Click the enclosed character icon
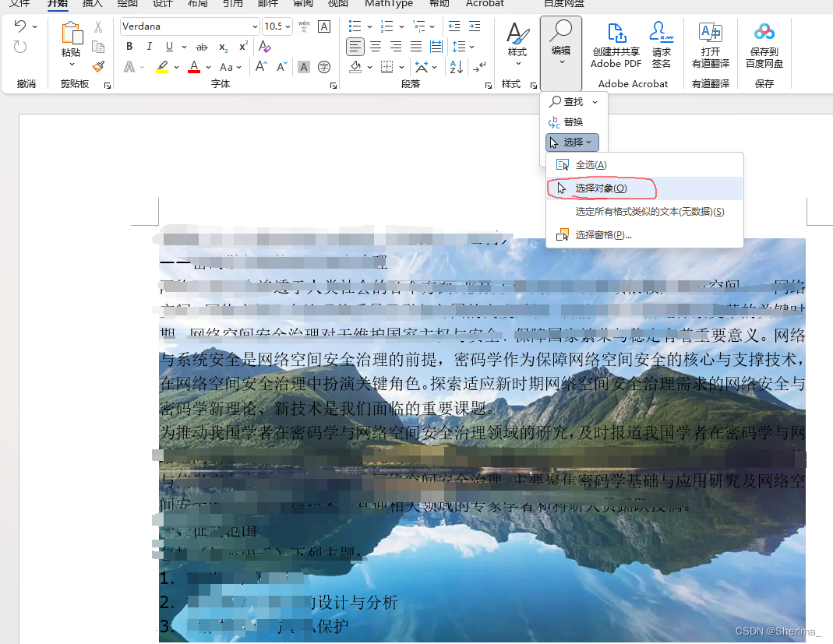 [324, 67]
